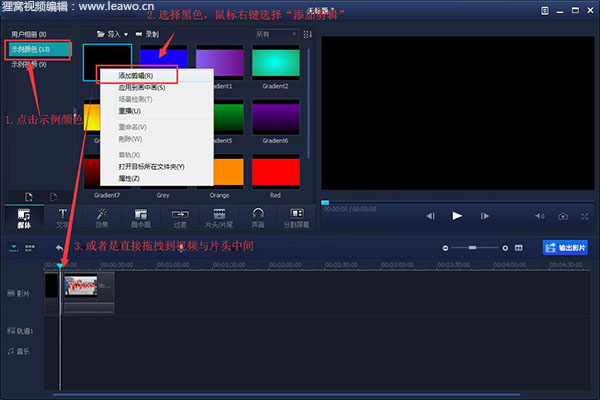Step to previous frame in preview
The width and height of the screenshot is (600, 400).
[430, 216]
